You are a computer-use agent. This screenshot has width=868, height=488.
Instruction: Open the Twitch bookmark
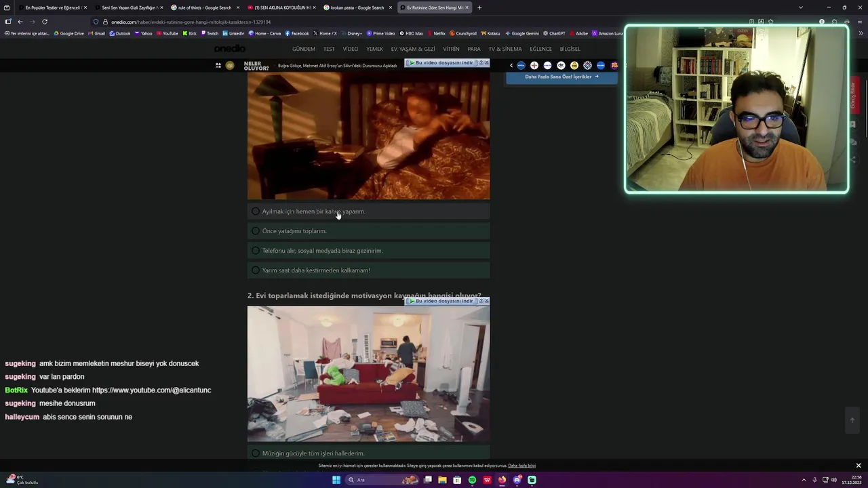[x=210, y=33]
